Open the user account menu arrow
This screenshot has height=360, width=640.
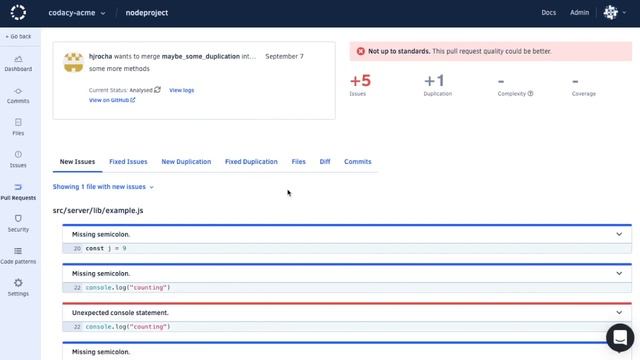624,13
